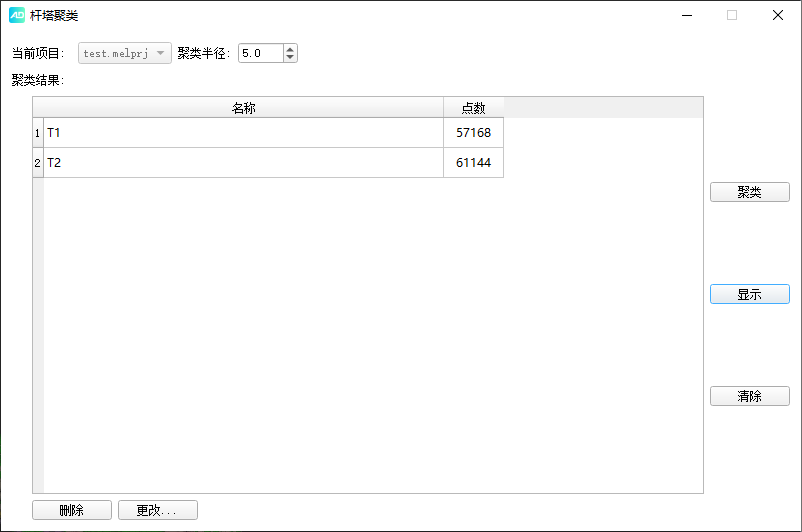This screenshot has height=532, width=802.
Task: Minimize the 杆塔聚类 window
Action: tap(687, 15)
